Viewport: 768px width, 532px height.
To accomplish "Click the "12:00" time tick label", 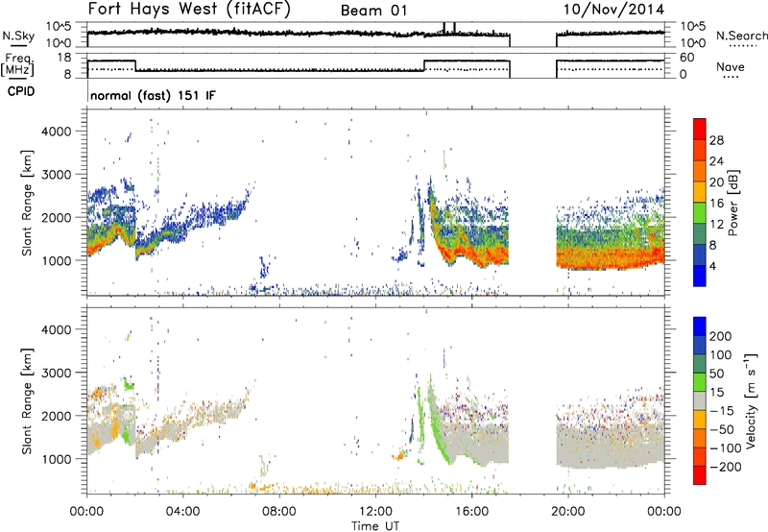I will pyautogui.click(x=375, y=512).
